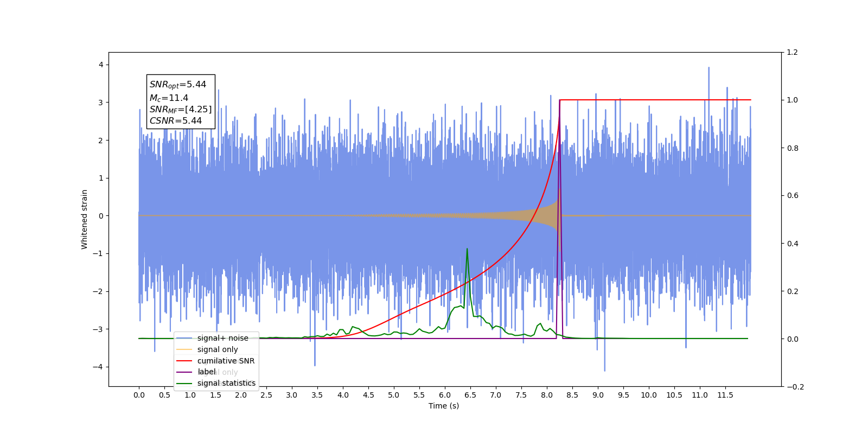Click the left y-axis tick label −4
Viewport: 868px width, 434px height.
coord(98,367)
